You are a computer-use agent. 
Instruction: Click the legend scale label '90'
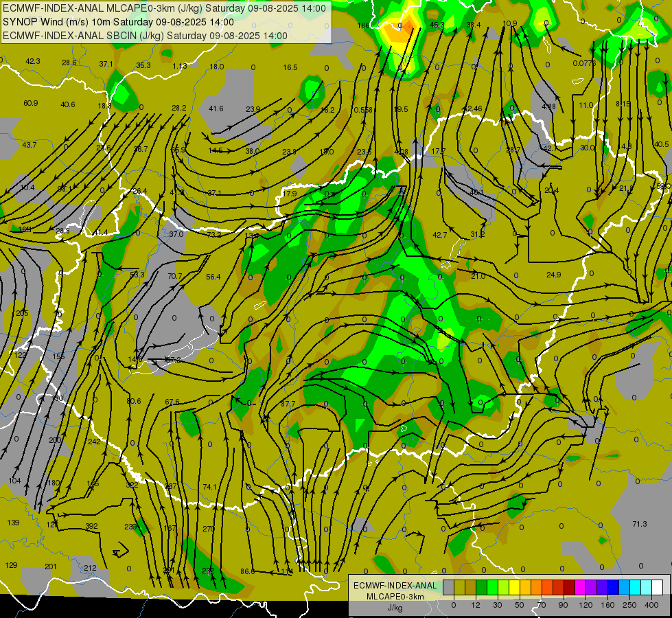point(563,605)
